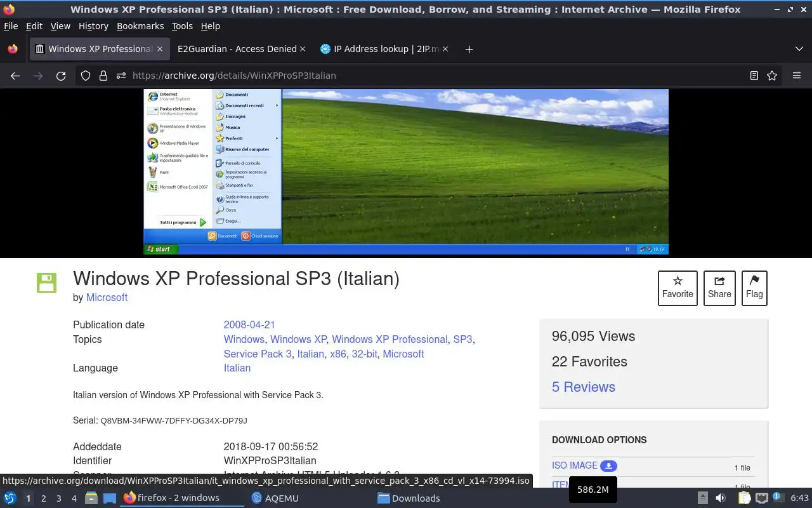Select the identifier WinXPProSP3Italian text

[270, 460]
